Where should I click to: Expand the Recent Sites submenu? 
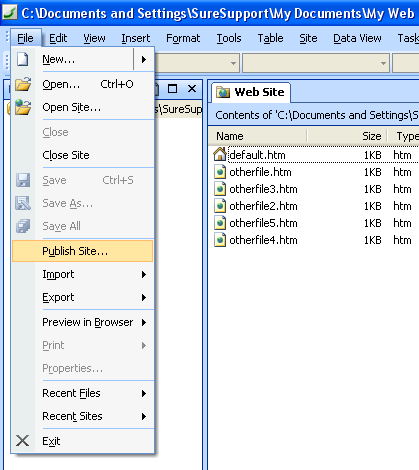[144, 416]
